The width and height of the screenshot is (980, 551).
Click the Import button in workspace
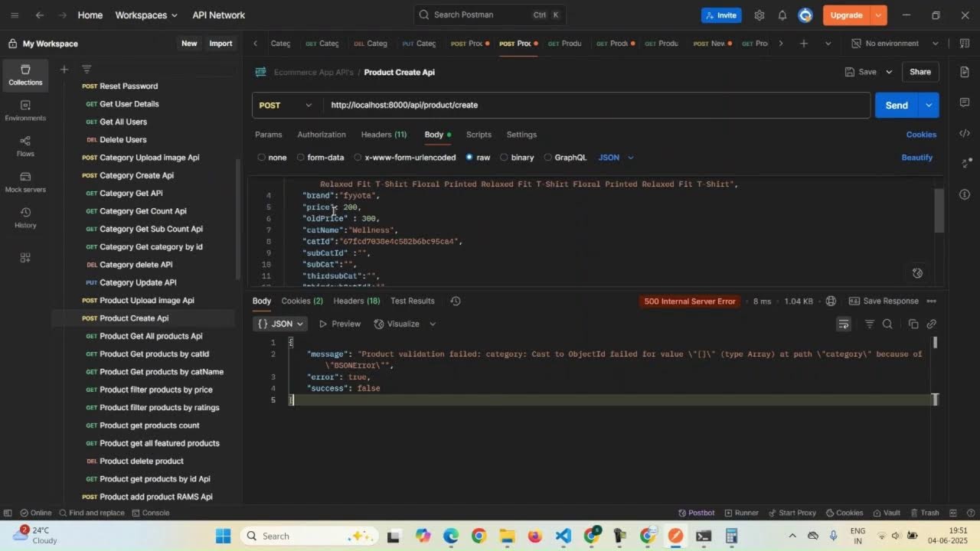(x=220, y=44)
